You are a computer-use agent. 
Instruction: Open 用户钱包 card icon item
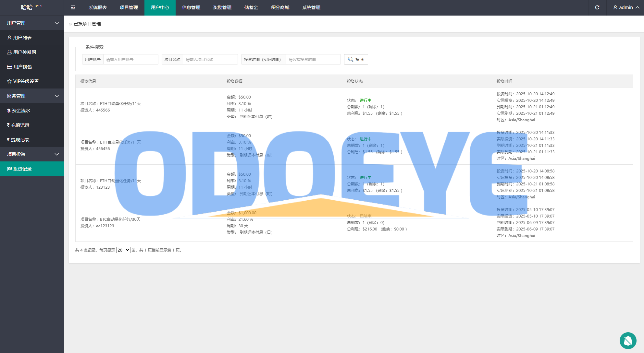tap(22, 67)
